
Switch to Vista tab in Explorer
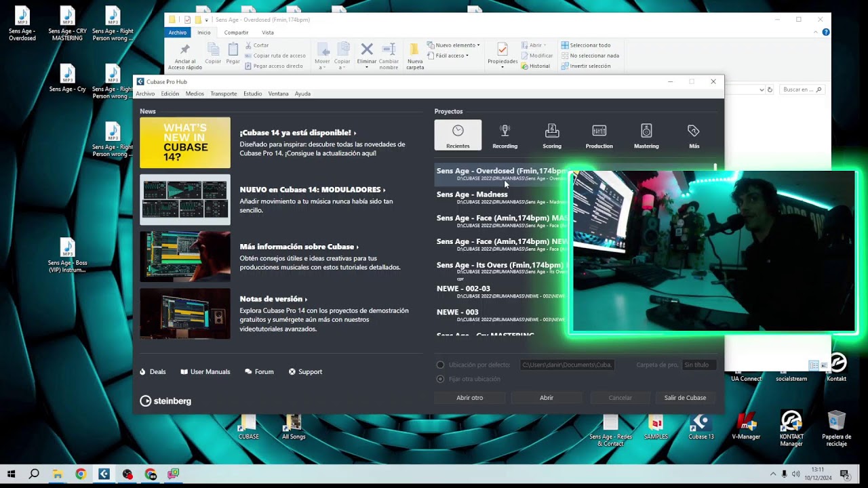click(268, 33)
